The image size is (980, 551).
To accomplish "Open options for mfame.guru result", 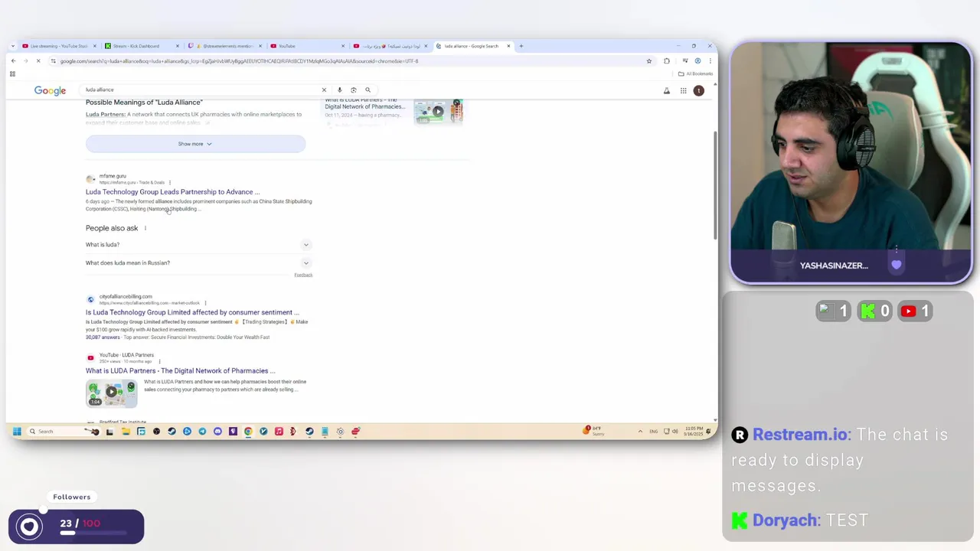I will point(169,183).
